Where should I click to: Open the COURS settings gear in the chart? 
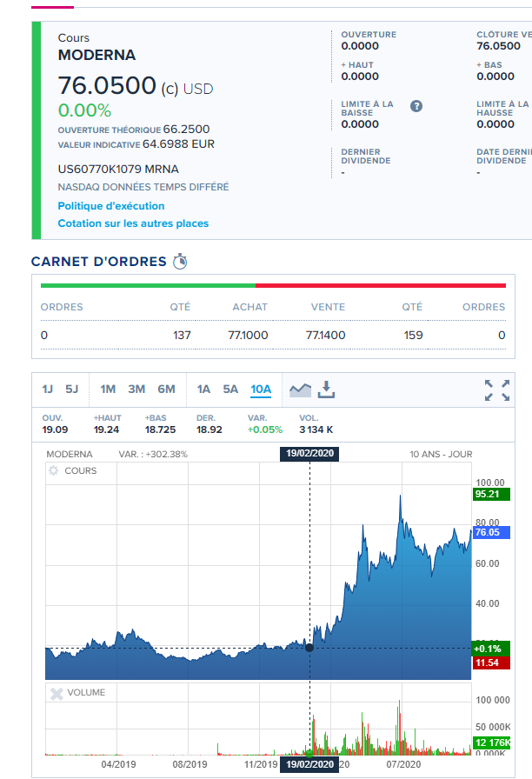54,470
